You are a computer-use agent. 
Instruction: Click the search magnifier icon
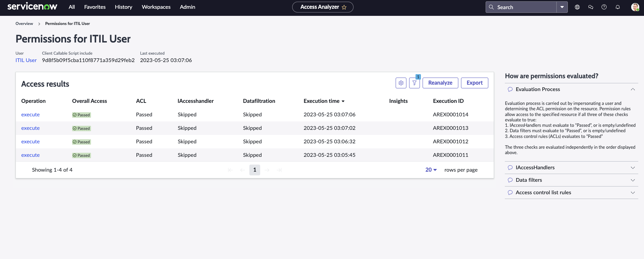coord(491,7)
